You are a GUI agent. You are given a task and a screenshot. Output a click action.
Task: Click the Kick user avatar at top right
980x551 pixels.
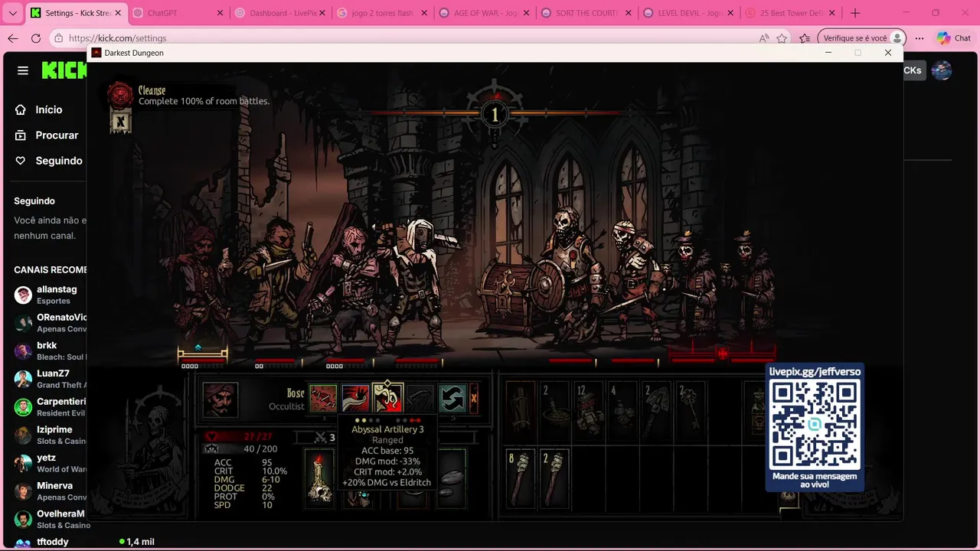(942, 70)
